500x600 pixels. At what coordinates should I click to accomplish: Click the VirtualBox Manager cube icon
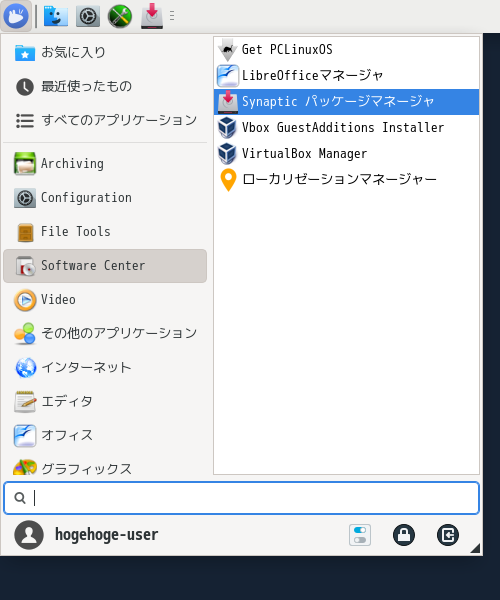coord(227,154)
